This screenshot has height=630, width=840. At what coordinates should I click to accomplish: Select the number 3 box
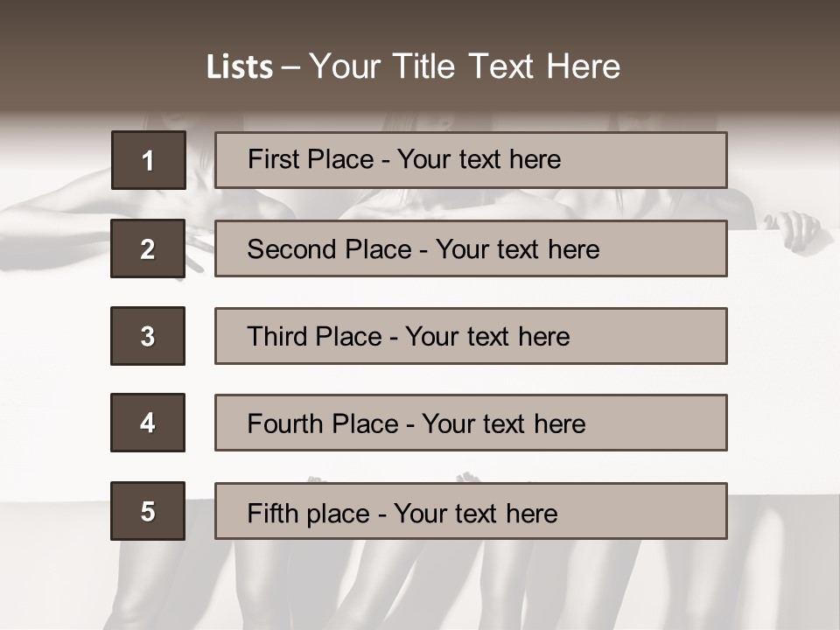point(148,336)
